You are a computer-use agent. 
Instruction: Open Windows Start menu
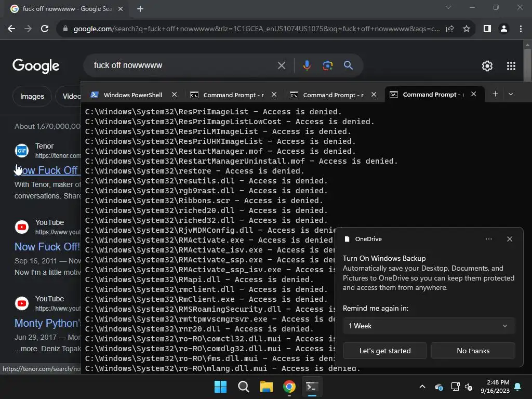(x=220, y=387)
